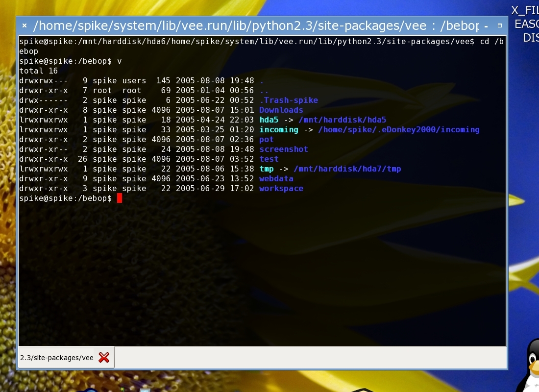Maximize the terminal window via square button
The height and width of the screenshot is (392, 539).
point(500,25)
